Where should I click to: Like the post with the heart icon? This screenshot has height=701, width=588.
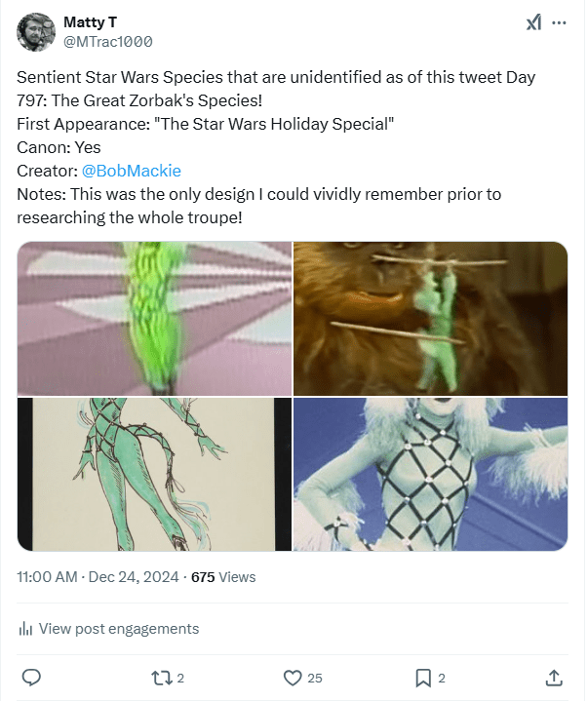(292, 677)
